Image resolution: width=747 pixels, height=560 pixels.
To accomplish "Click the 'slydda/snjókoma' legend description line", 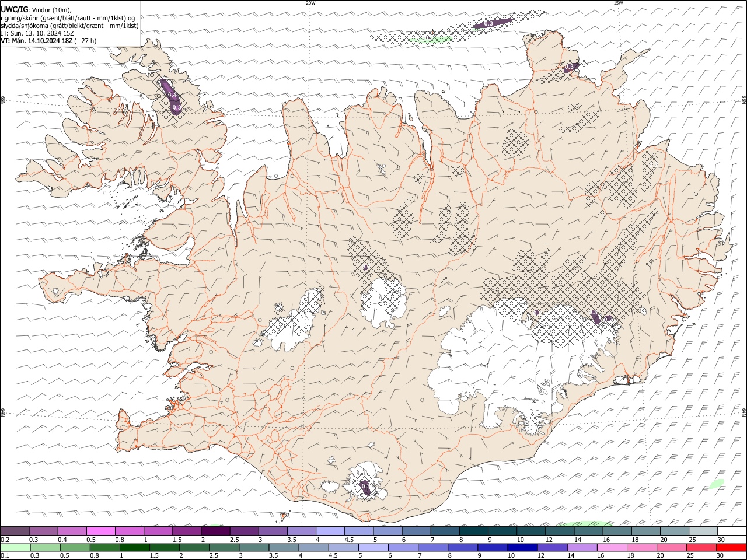I will click(69, 26).
